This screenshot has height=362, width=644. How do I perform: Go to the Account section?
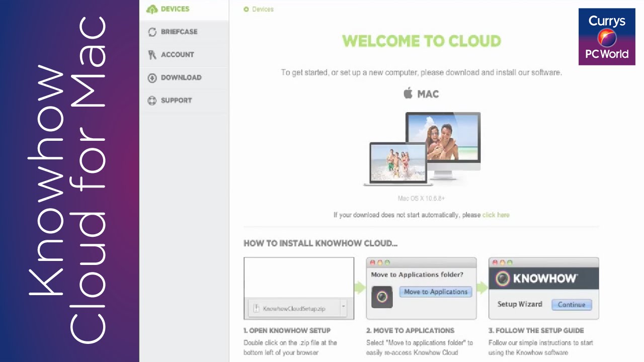click(184, 55)
